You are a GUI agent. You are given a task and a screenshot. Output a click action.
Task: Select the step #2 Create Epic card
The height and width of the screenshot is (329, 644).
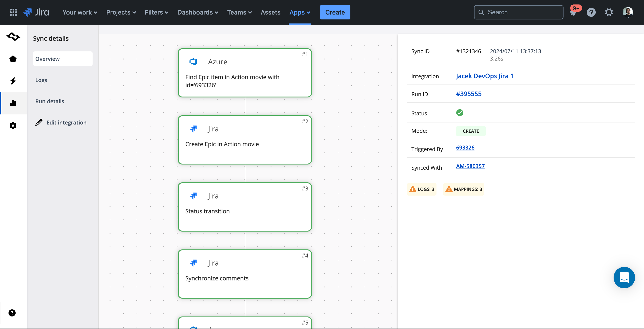(x=245, y=140)
